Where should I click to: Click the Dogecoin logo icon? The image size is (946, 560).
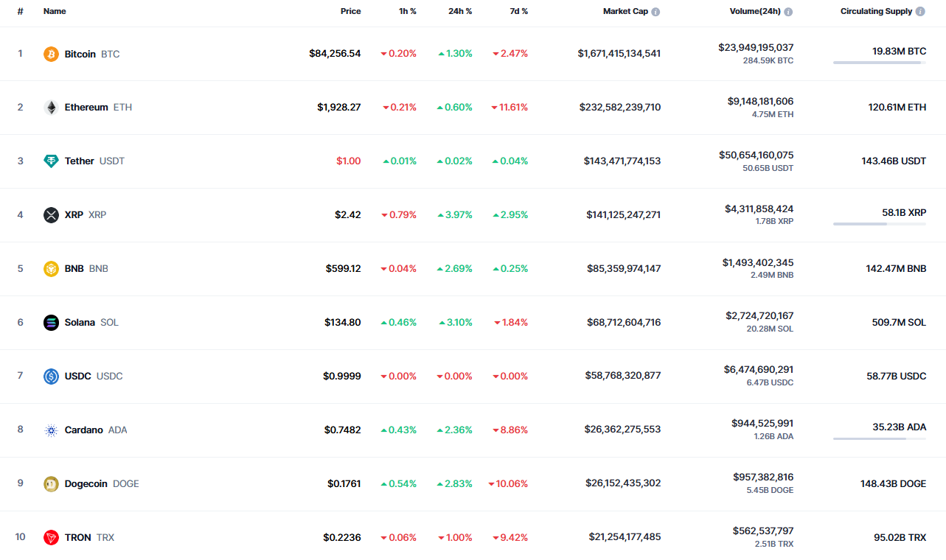[x=51, y=484]
